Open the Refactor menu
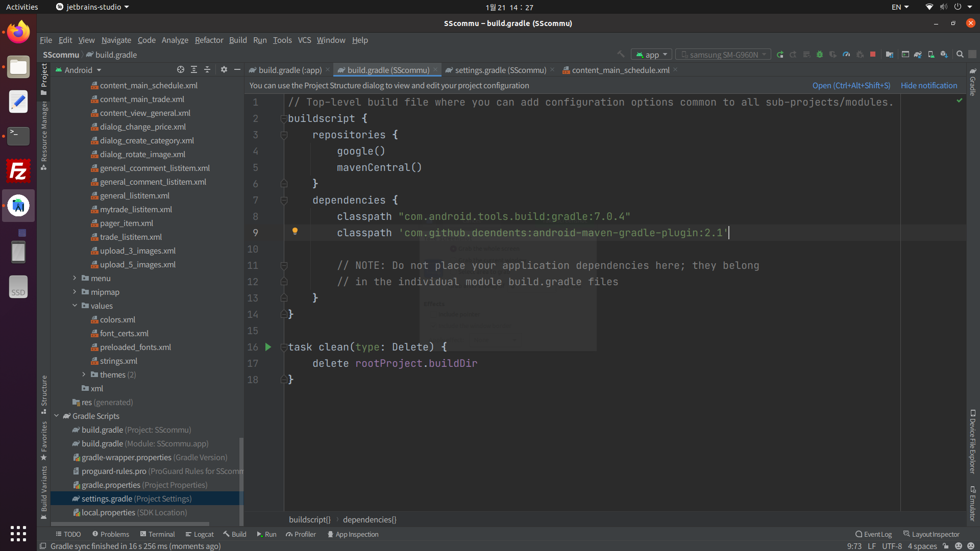Image resolution: width=980 pixels, height=551 pixels. click(x=209, y=40)
